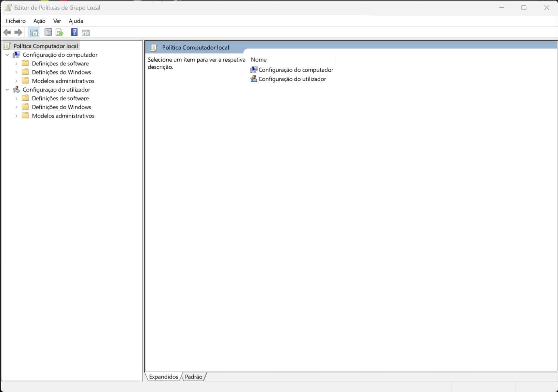This screenshot has width=558, height=392.
Task: Expand Definições do Windows under Configuração do utilizador
Action: pyautogui.click(x=16, y=107)
